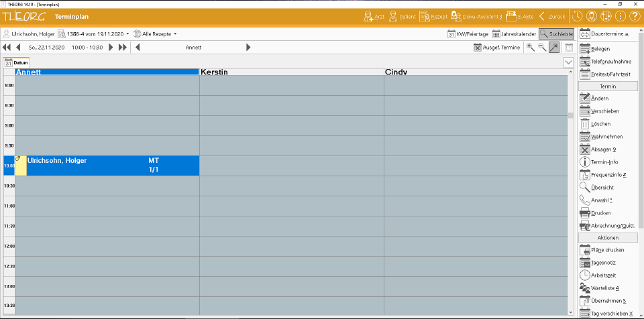
Task: Open the help question mark icon
Action: [x=634, y=17]
